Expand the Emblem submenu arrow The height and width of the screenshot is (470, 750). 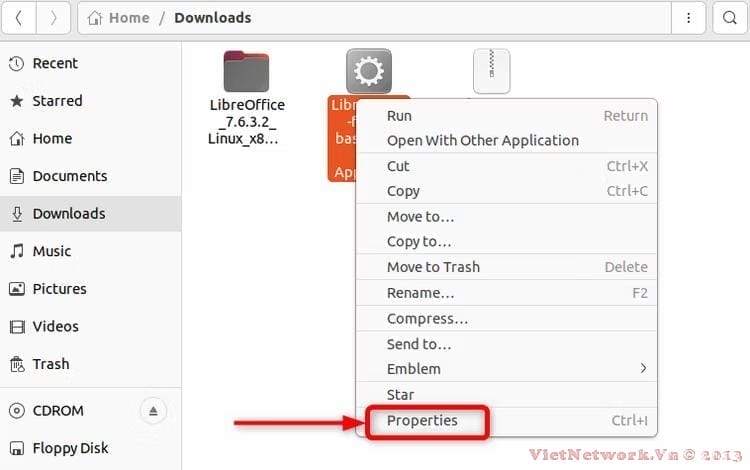[643, 369]
